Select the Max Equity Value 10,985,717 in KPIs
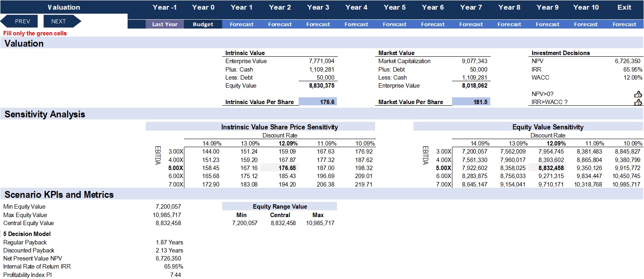The width and height of the screenshot is (644, 279). pos(167,215)
